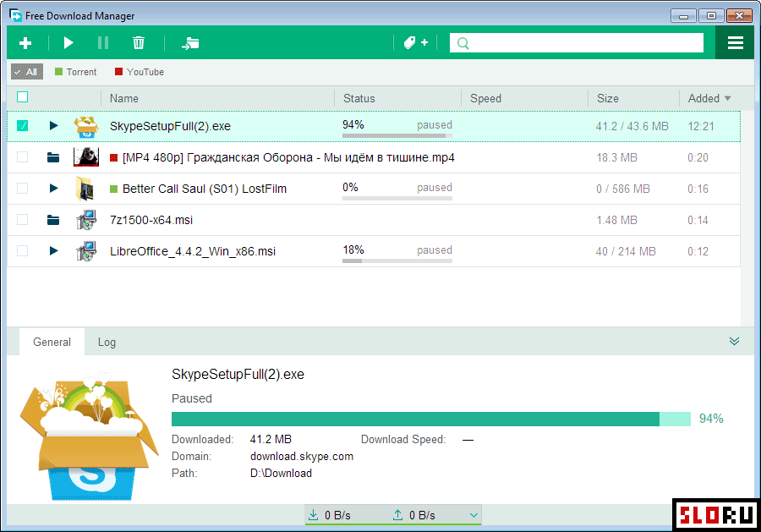Click the move to folder toolbar icon
761x532 pixels.
coord(190,43)
